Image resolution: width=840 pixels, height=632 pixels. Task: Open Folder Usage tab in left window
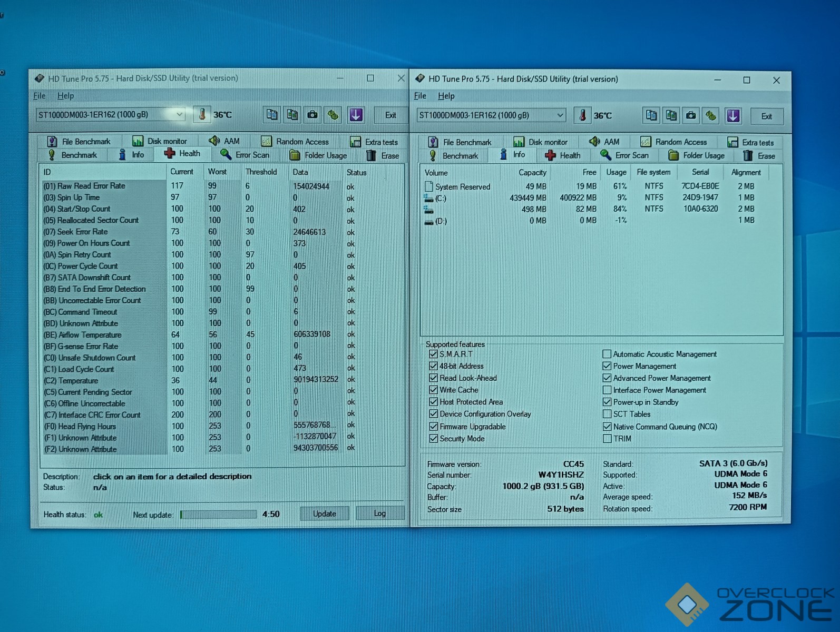(318, 155)
